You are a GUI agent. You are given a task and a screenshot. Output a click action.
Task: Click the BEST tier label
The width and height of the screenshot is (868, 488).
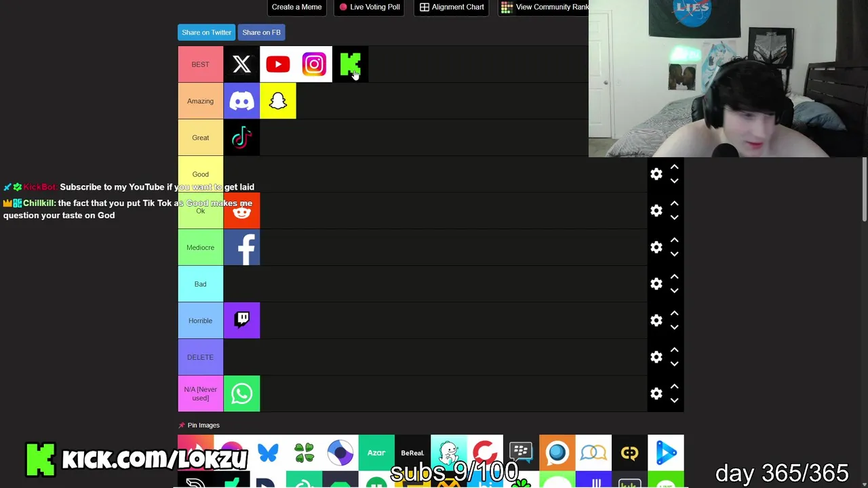(x=200, y=64)
